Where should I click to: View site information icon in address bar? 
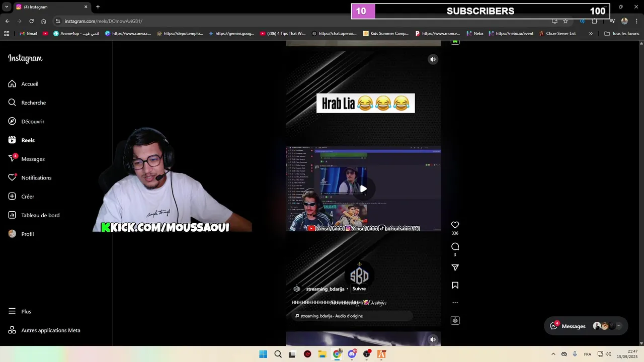[58, 21]
